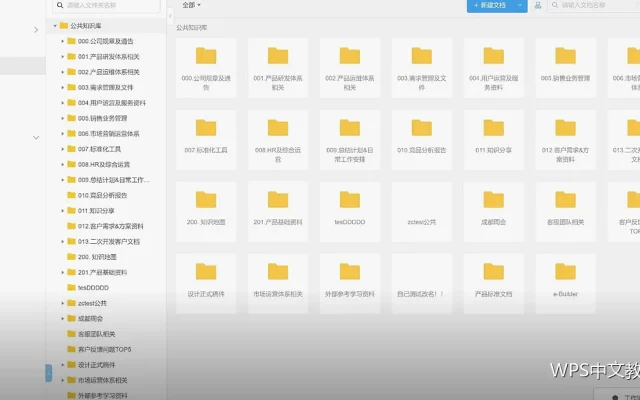Open the 007 标准化工具 folder card
640x400 pixels.
pyautogui.click(x=206, y=140)
